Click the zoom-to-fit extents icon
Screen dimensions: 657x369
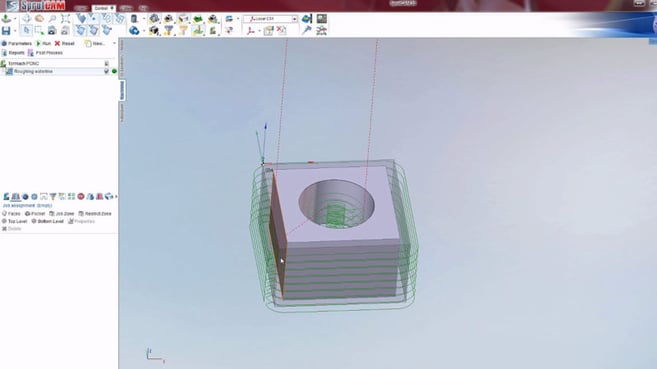(x=65, y=19)
